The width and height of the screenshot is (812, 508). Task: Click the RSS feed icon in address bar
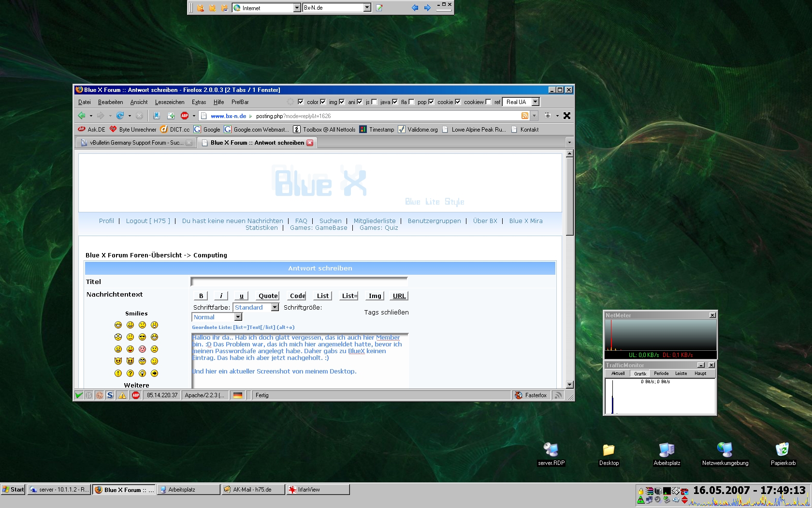click(x=525, y=116)
